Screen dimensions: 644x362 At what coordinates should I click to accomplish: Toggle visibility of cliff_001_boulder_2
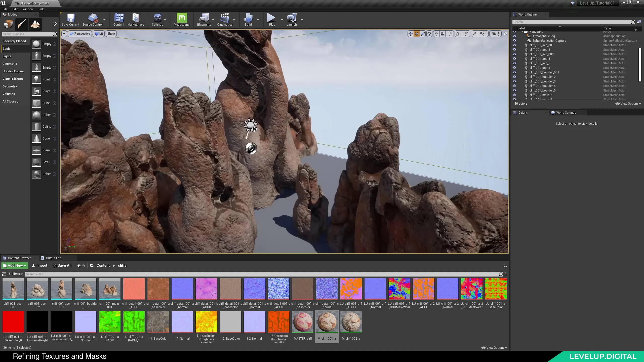click(514, 77)
